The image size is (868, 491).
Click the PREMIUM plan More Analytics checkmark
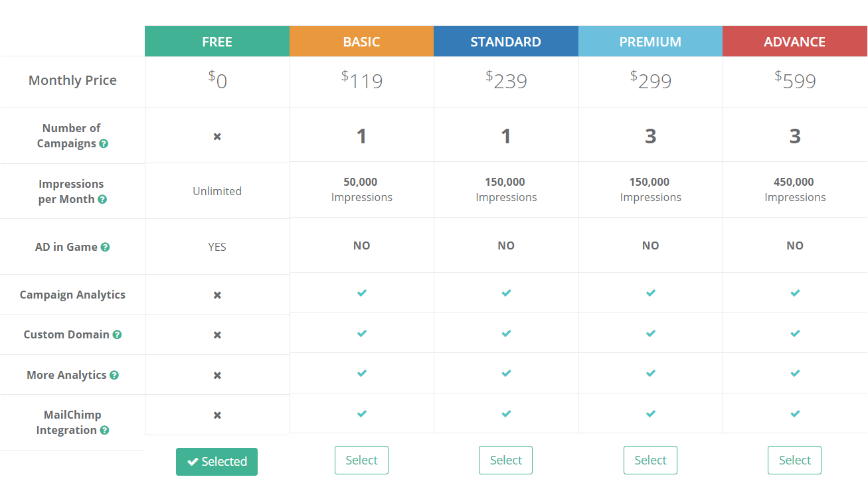click(651, 374)
